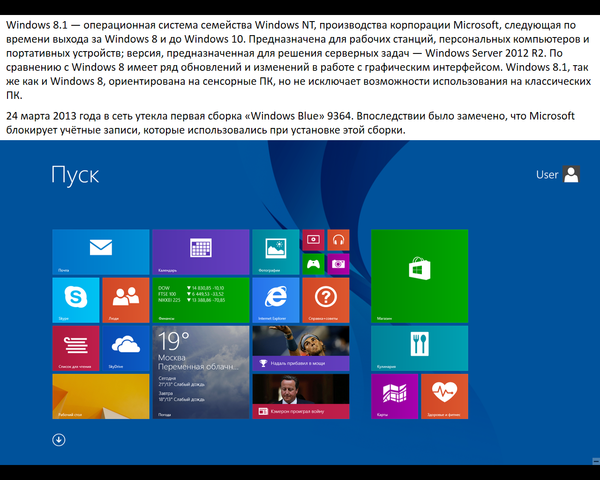The width and height of the screenshot is (600, 480).
Task: Open the Health and Fitness heart tile
Action: (444, 396)
